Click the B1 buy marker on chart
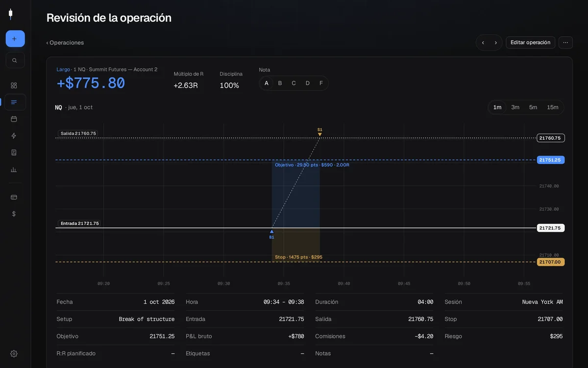588x368 pixels. [x=272, y=235]
